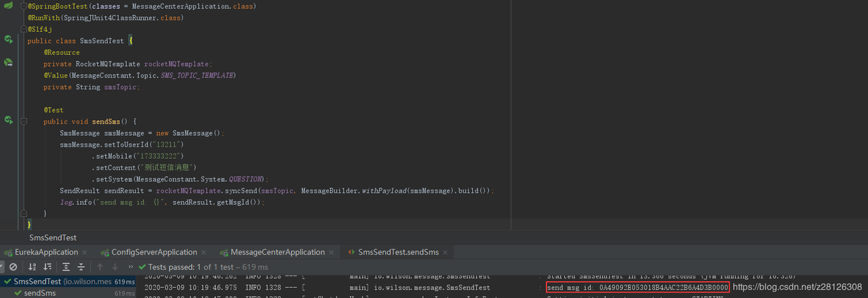This screenshot has width=868, height=298.
Task: Click the bean gutter icon beside rocketMQTemplate field
Action: [8, 63]
